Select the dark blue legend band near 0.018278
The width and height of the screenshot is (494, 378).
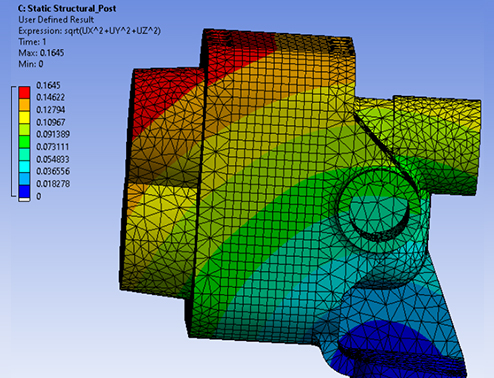[x=24, y=191]
